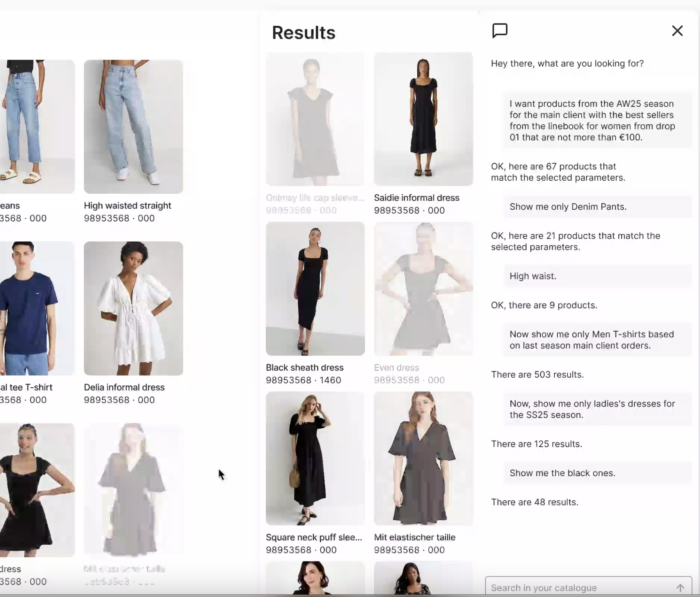This screenshot has height=597, width=700.
Task: Open the chat bubble icon
Action: click(500, 31)
